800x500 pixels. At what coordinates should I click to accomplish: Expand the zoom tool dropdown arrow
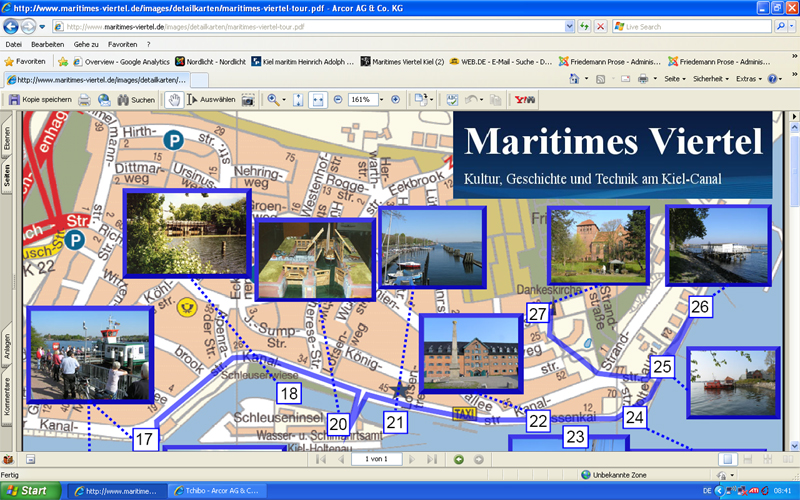[x=284, y=100]
